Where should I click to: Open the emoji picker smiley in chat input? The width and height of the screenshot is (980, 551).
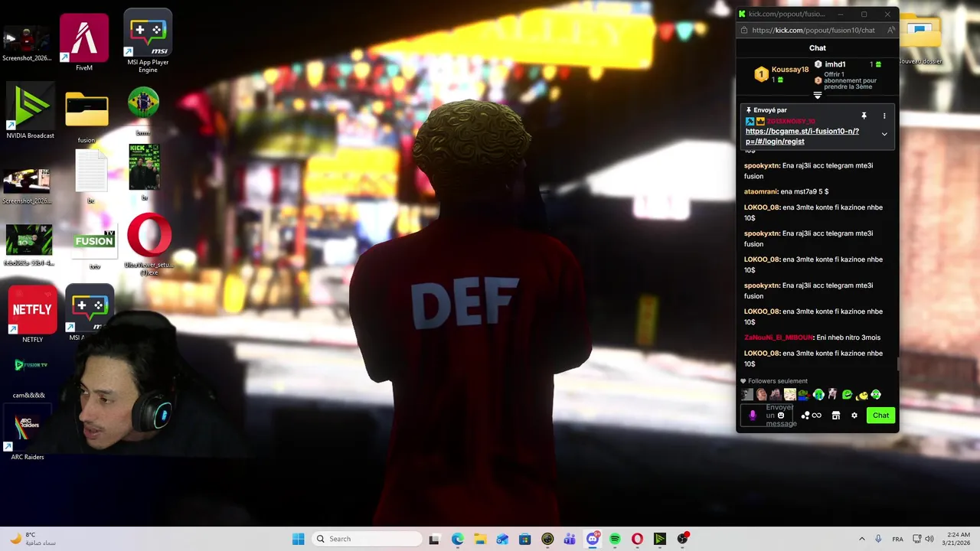[x=781, y=416]
